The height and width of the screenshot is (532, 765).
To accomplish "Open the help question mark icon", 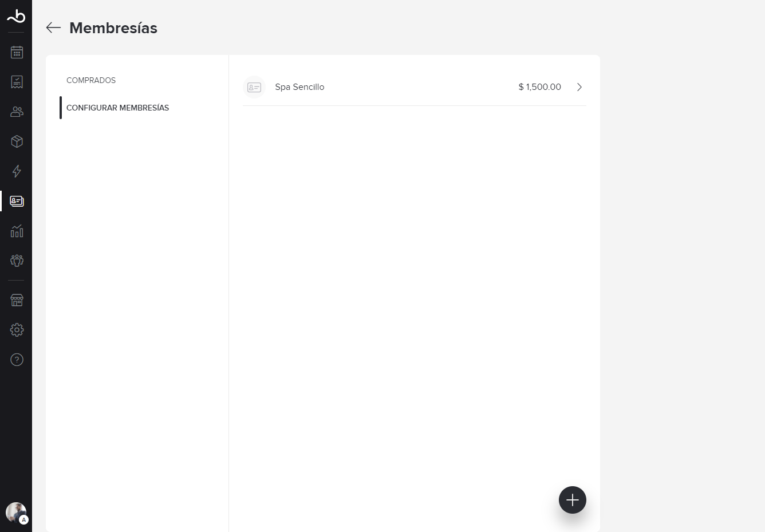I will 17,360.
